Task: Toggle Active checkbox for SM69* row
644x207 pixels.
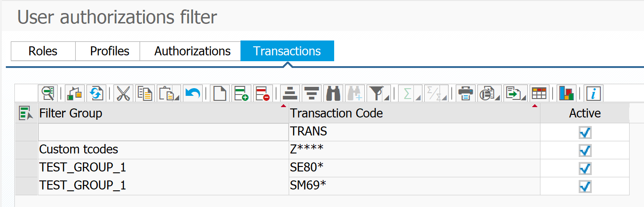Action: tap(585, 186)
